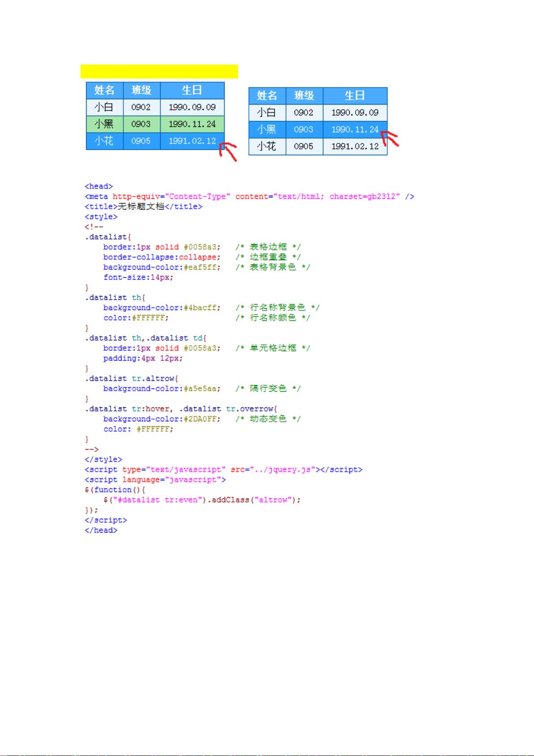534x756 pixels.
Task: Click the /* 行名称颜色 */ comment
Action: pyautogui.click(x=273, y=318)
